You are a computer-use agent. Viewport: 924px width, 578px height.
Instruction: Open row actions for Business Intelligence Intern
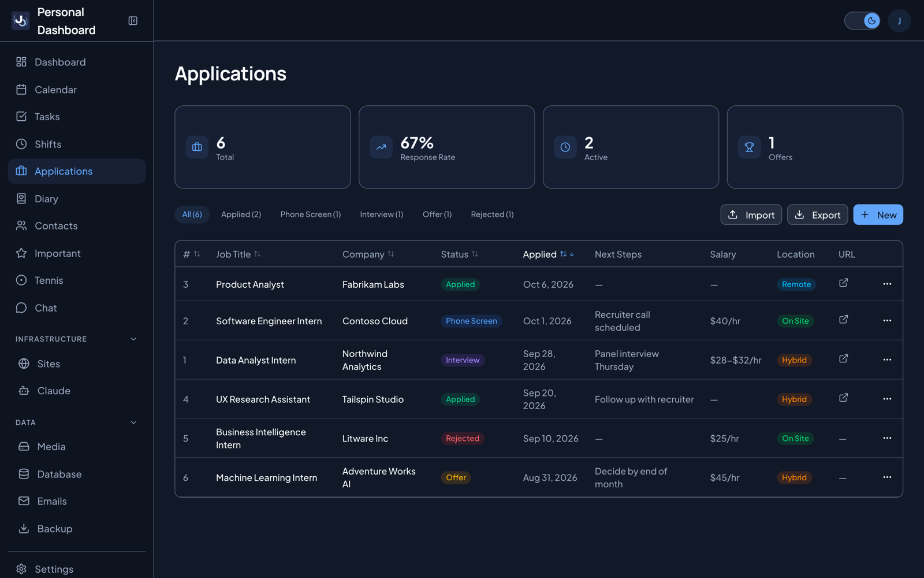887,438
